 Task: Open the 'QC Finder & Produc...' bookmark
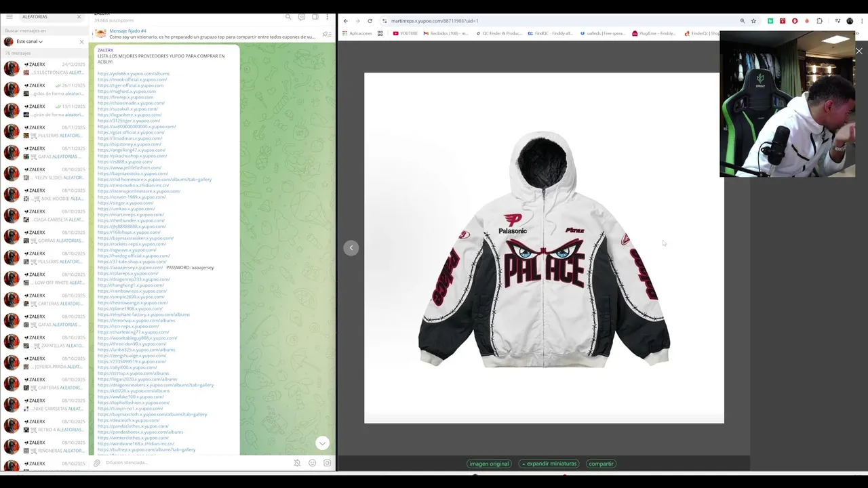coord(499,33)
